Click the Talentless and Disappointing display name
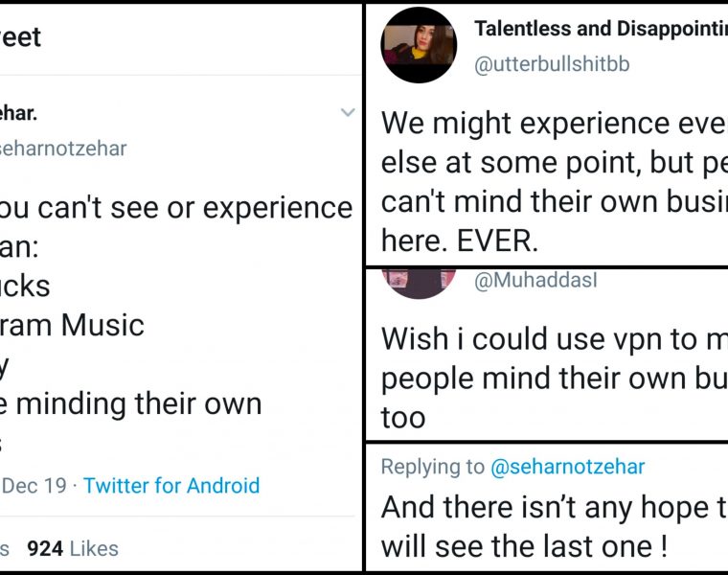The height and width of the screenshot is (575, 728). [x=600, y=29]
